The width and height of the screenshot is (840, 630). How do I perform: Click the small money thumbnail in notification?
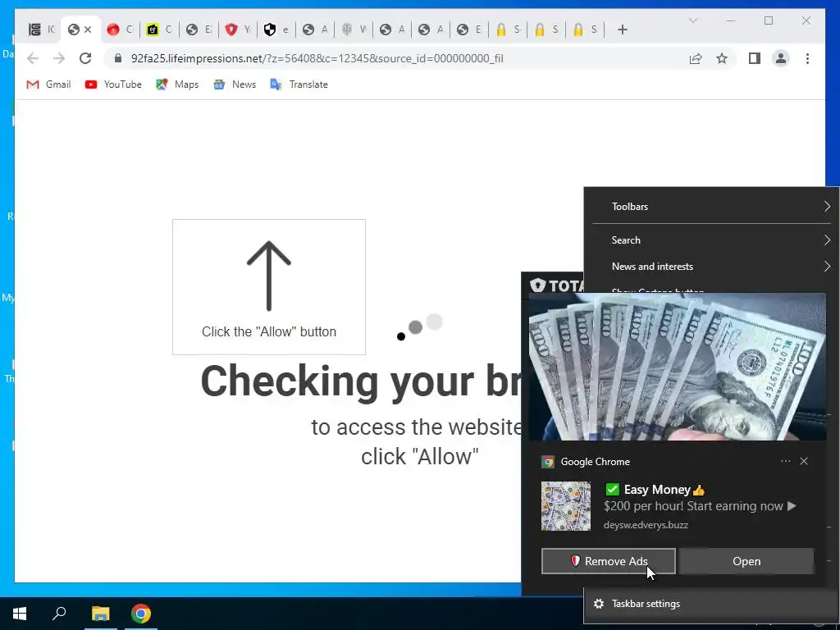566,505
